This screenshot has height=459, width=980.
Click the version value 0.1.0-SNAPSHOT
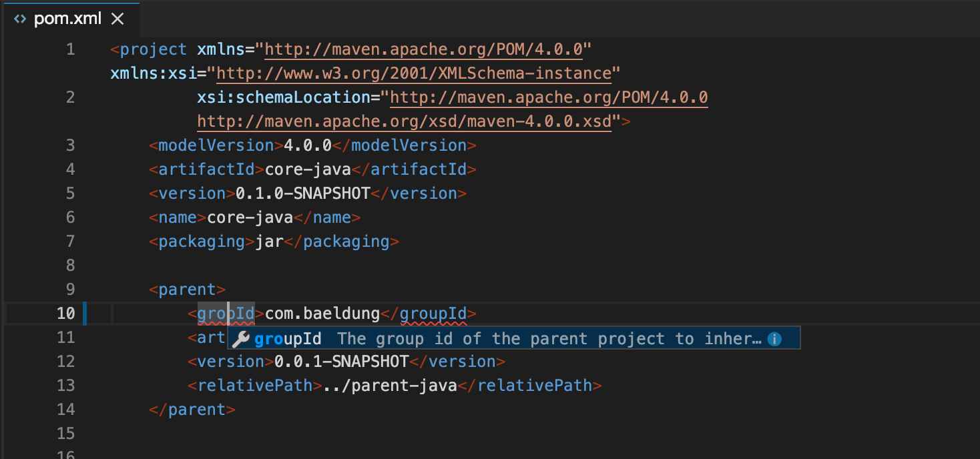(302, 193)
